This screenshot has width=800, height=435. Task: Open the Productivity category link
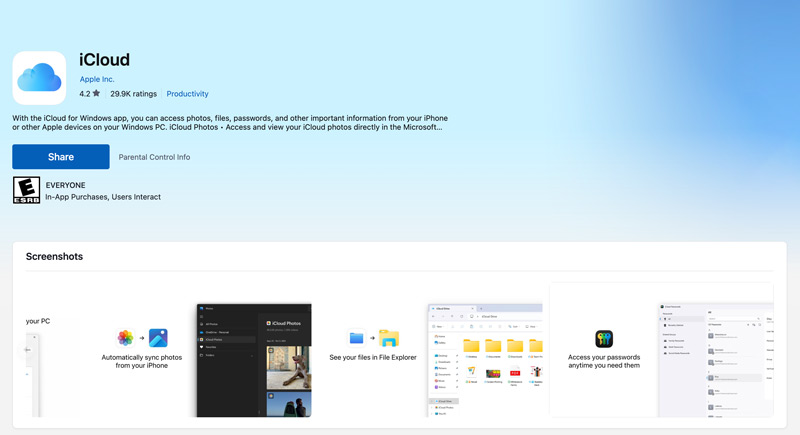tap(187, 94)
